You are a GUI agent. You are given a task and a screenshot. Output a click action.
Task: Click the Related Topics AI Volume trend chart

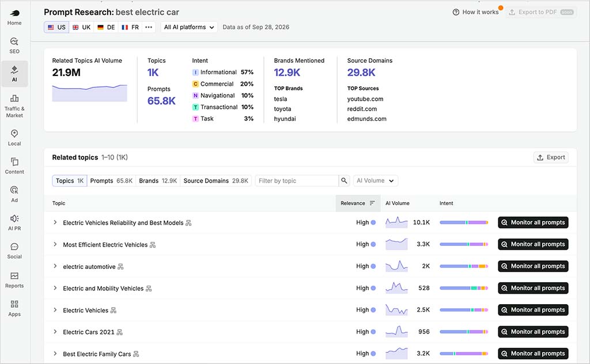point(89,93)
